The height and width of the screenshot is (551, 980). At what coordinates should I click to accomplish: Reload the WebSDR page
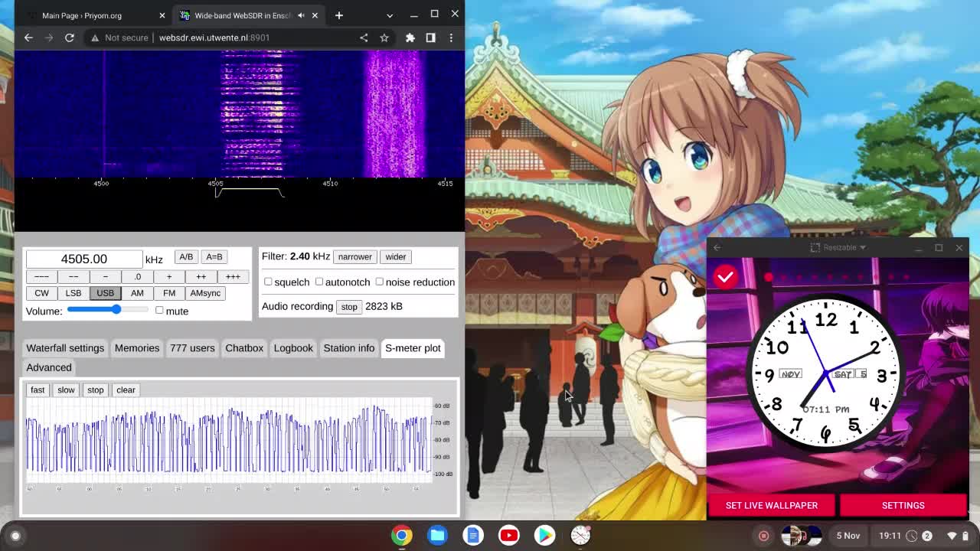(x=69, y=37)
